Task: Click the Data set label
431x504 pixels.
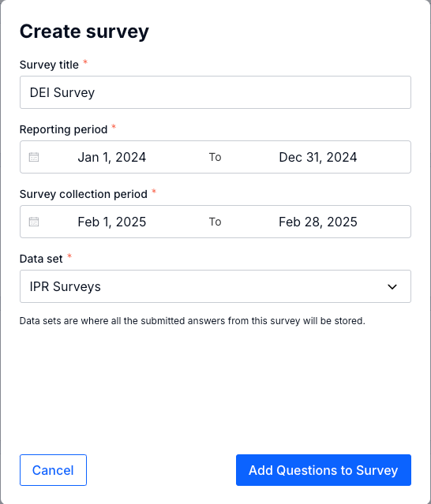Action: pos(41,259)
